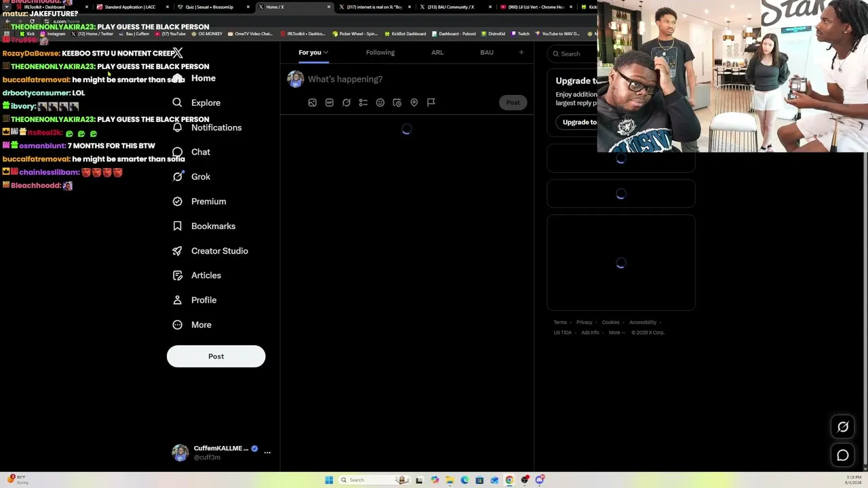Schedule the post from the composer

point(397,102)
